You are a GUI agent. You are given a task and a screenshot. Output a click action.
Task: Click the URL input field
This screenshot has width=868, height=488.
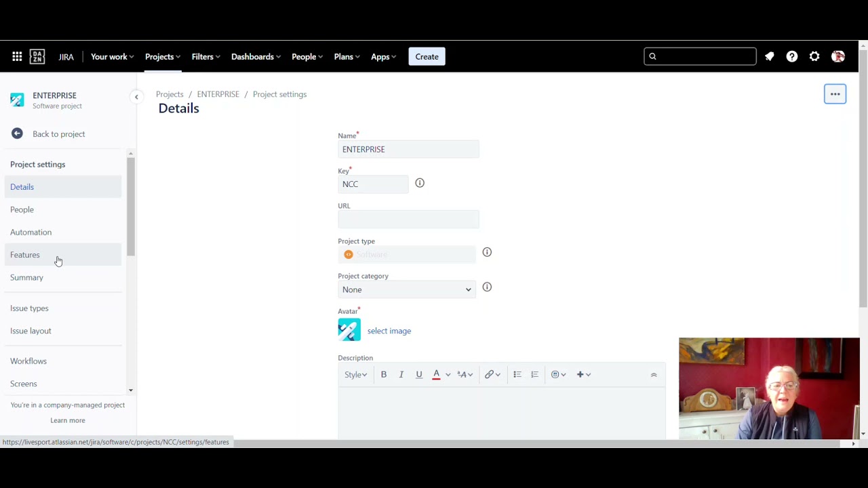[408, 219]
